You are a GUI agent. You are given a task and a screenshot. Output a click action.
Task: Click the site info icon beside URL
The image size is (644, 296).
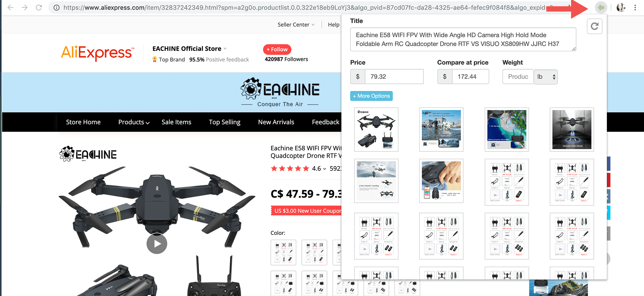pyautogui.click(x=56, y=7)
